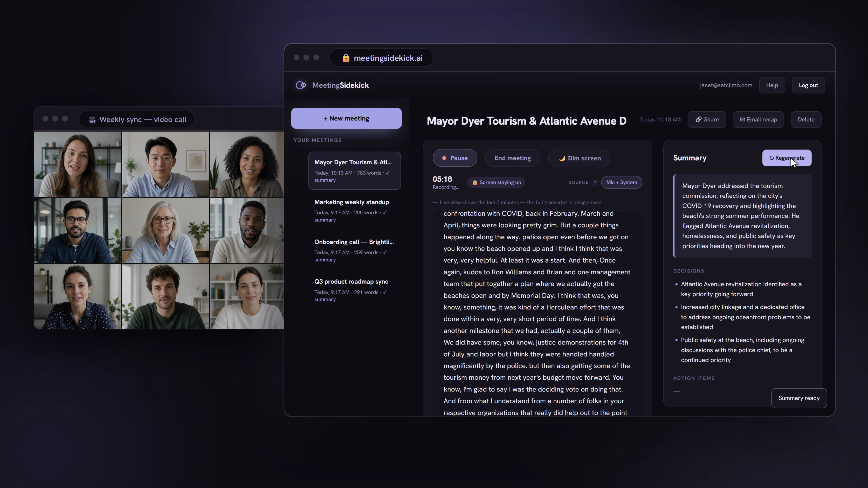
Task: Click the summary link under Onboarding call
Action: pos(325,260)
